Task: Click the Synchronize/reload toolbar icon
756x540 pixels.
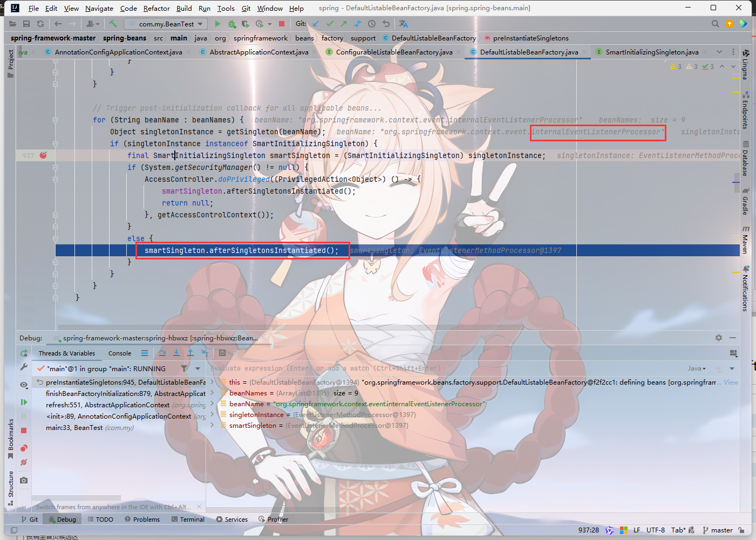Action: point(40,24)
